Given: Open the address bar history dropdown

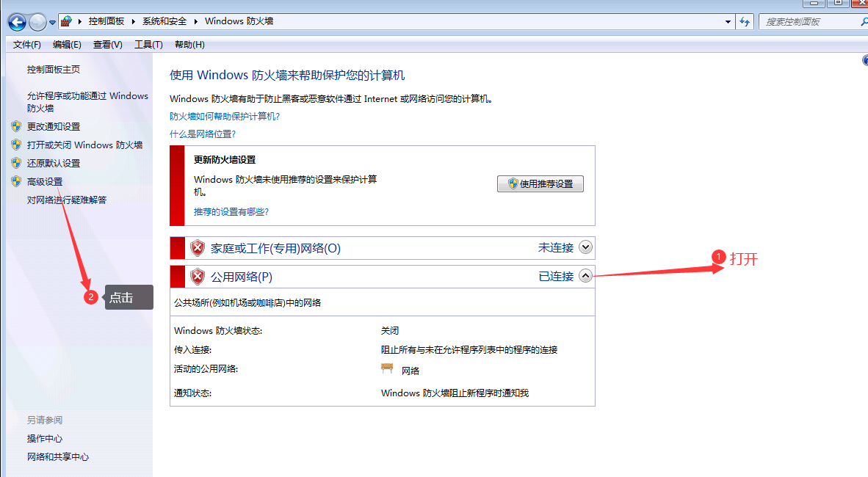Looking at the screenshot, I should click(728, 21).
